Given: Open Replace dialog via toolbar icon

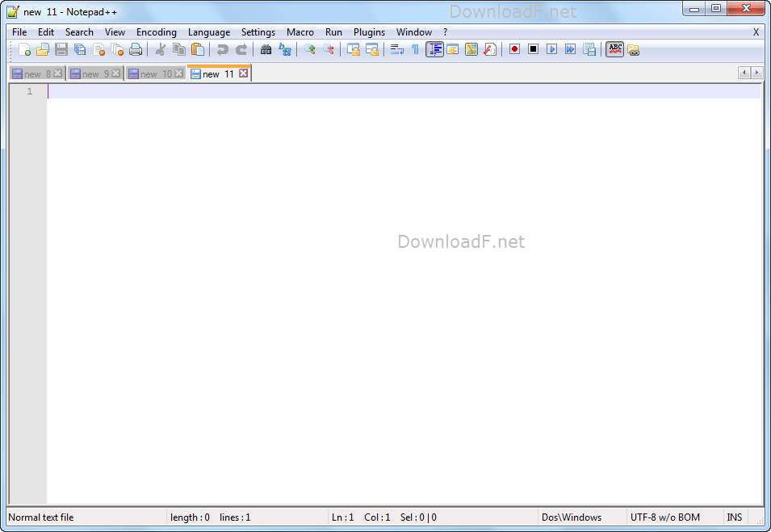Looking at the screenshot, I should pos(285,49).
